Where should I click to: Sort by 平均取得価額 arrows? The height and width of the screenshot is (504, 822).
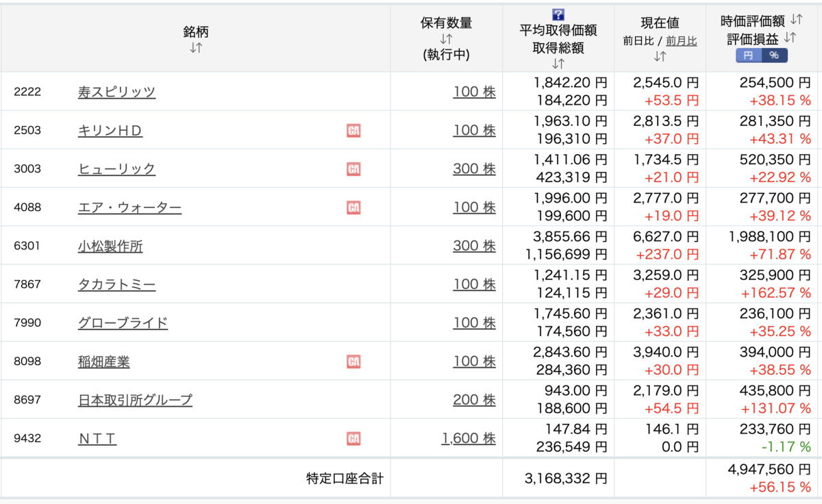point(558,64)
